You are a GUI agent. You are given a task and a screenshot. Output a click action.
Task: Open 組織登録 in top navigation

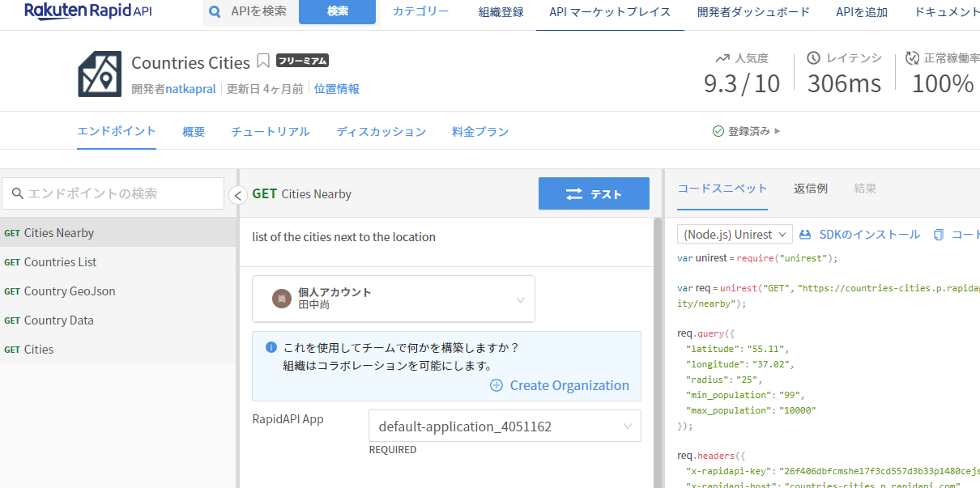click(x=501, y=12)
